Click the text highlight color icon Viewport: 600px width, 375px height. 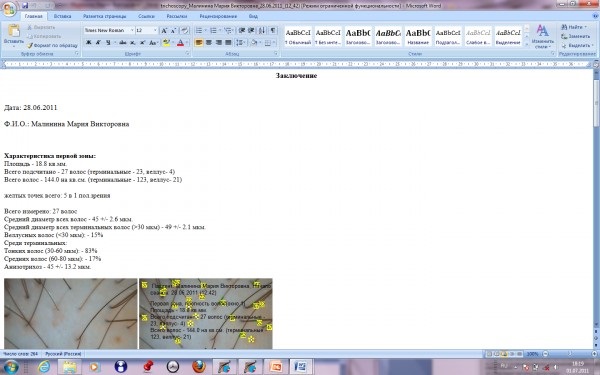(x=166, y=42)
